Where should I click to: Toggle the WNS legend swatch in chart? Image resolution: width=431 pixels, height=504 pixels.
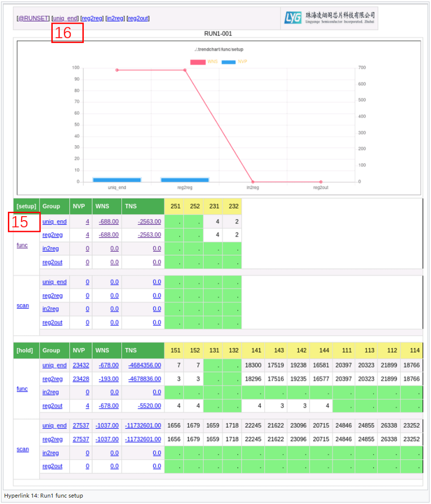(197, 62)
